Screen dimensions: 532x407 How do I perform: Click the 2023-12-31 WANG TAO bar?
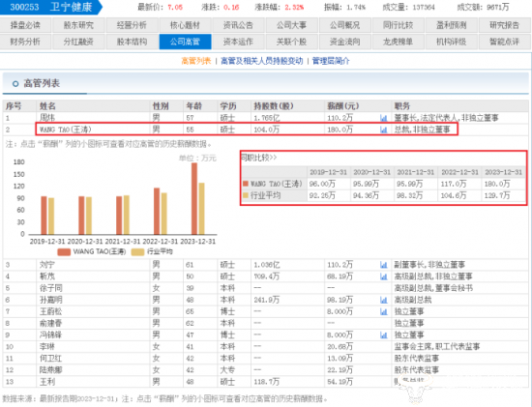click(194, 199)
